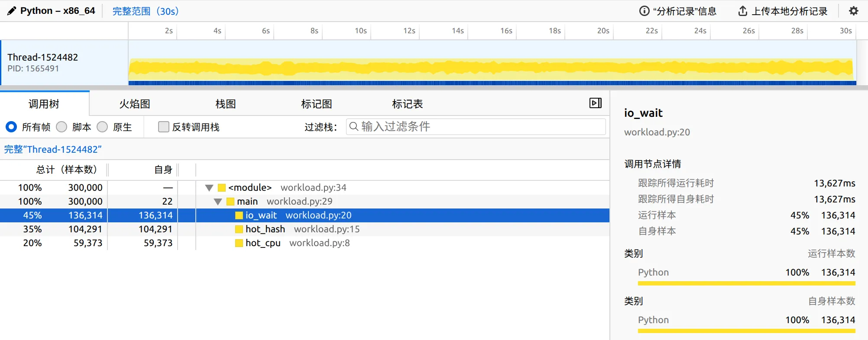The width and height of the screenshot is (868, 340).
Task: Toggle the sidebar panel icon
Action: (596, 103)
